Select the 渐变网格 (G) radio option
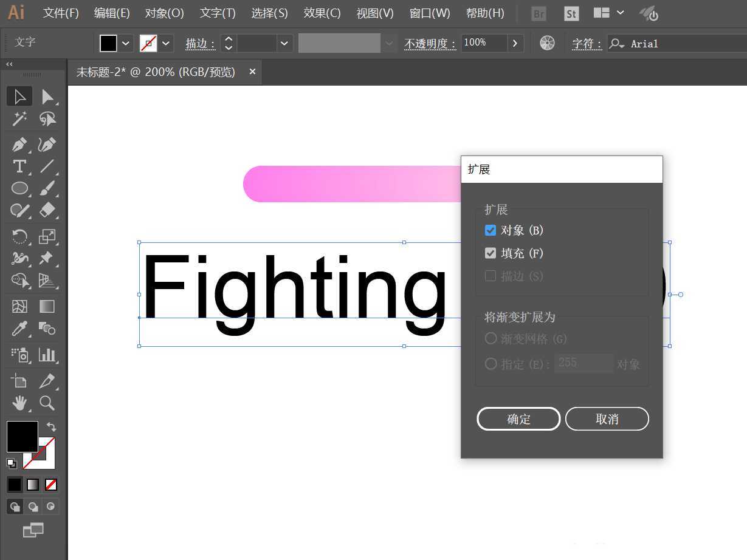747x560 pixels. point(491,338)
